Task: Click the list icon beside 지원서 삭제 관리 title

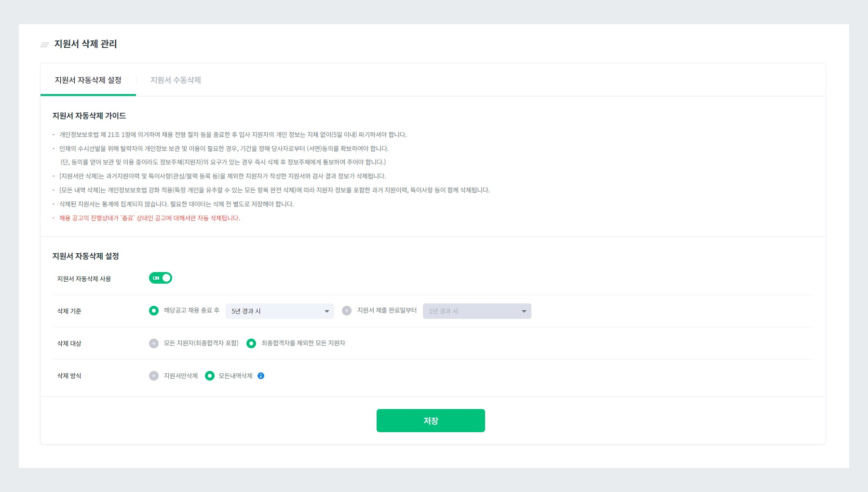Action: [x=44, y=45]
